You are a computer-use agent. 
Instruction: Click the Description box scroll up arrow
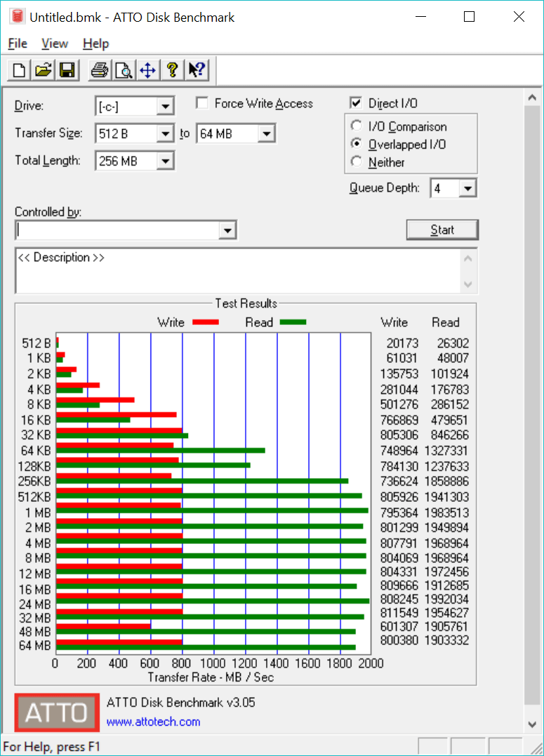tap(467, 259)
